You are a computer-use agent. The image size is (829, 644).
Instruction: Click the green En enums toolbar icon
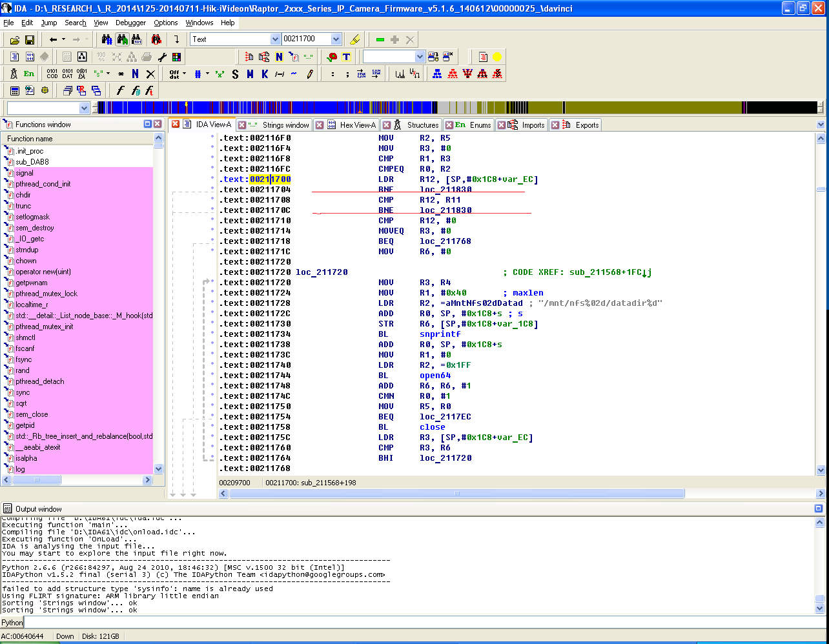(x=29, y=74)
